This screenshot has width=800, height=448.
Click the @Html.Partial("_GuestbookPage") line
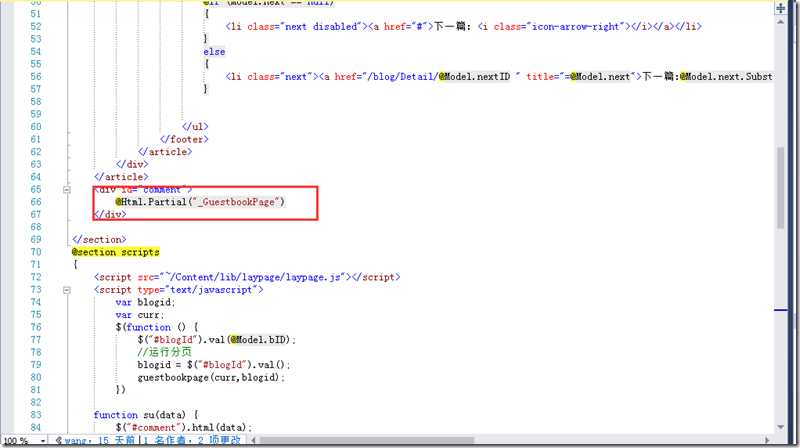point(200,202)
